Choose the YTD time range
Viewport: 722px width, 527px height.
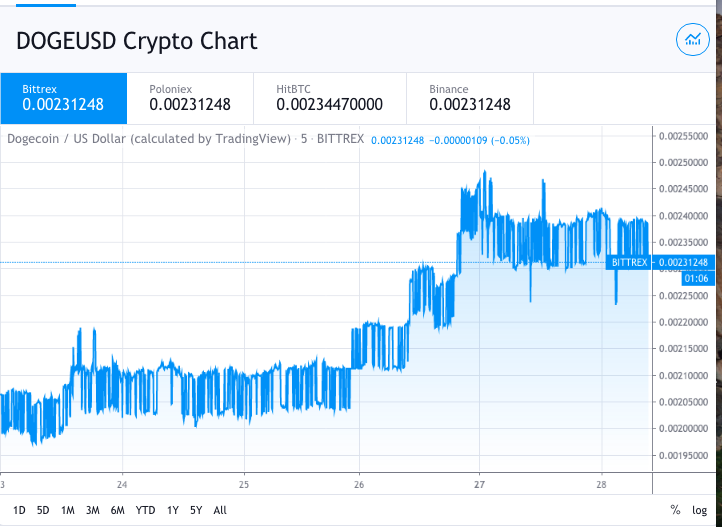pyautogui.click(x=146, y=510)
